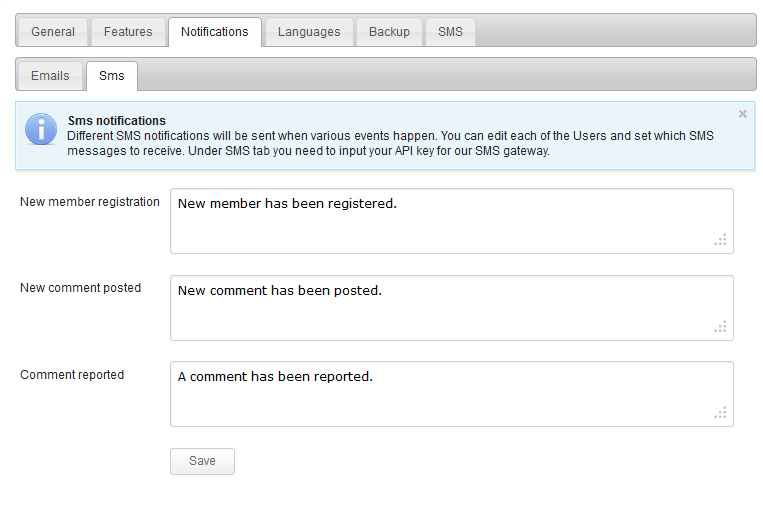Go to the Languages tab
The image size is (763, 529).
click(x=309, y=32)
